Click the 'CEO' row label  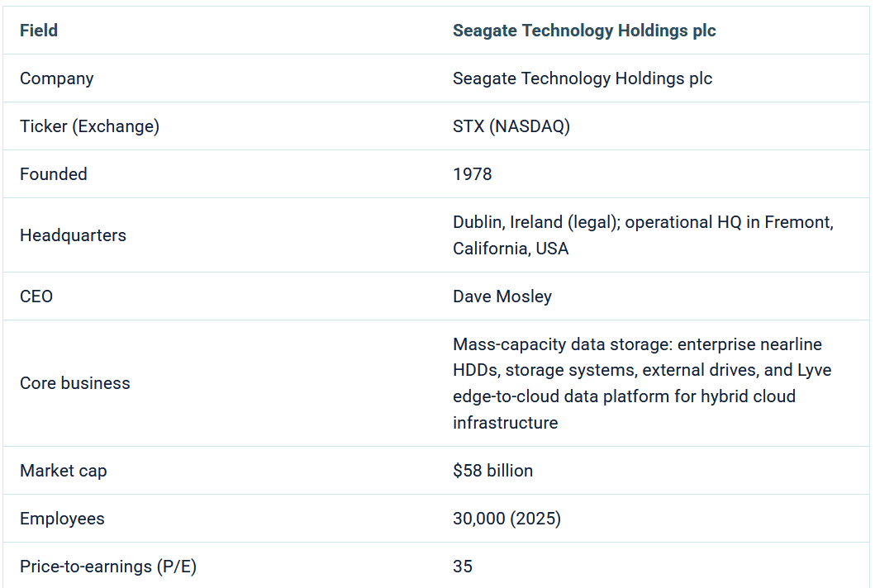[x=36, y=296]
